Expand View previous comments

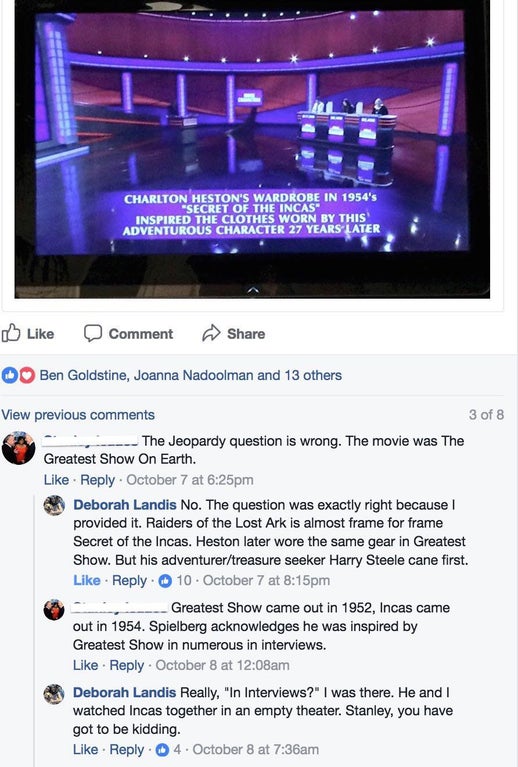click(78, 415)
